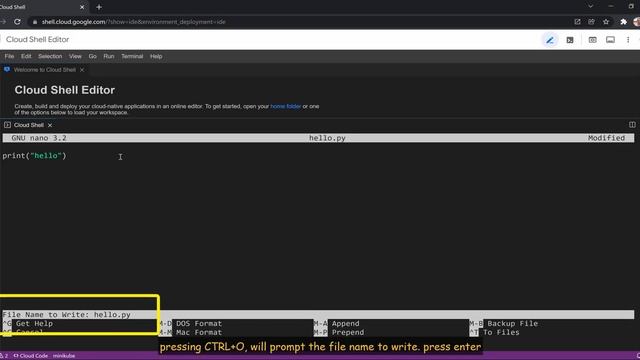Click the GNU nano 3.2 label
This screenshot has width=640, height=360.
click(39, 138)
